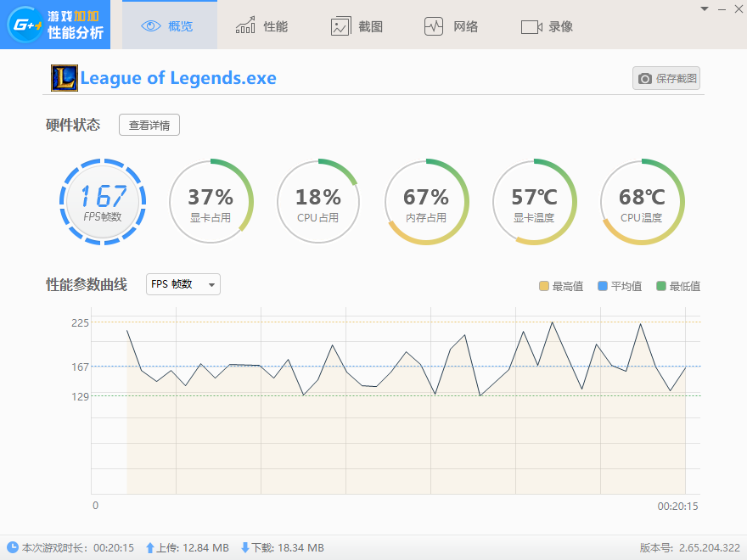The image size is (747, 560).
Task: Click the upload arrow icon
Action: point(150,547)
